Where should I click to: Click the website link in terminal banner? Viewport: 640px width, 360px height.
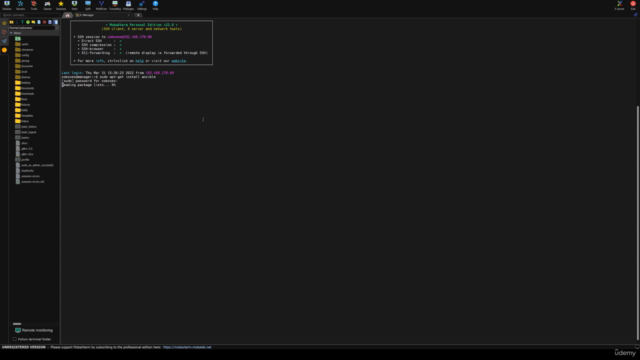pyautogui.click(x=179, y=61)
